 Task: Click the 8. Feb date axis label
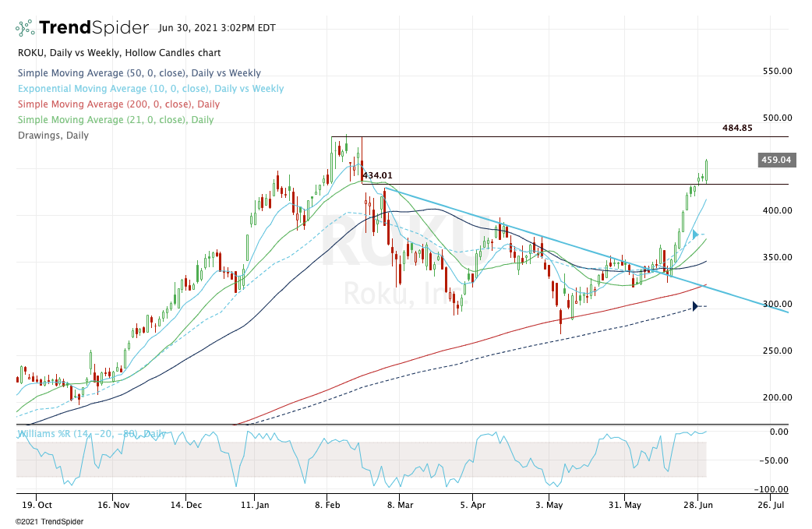pos(327,504)
